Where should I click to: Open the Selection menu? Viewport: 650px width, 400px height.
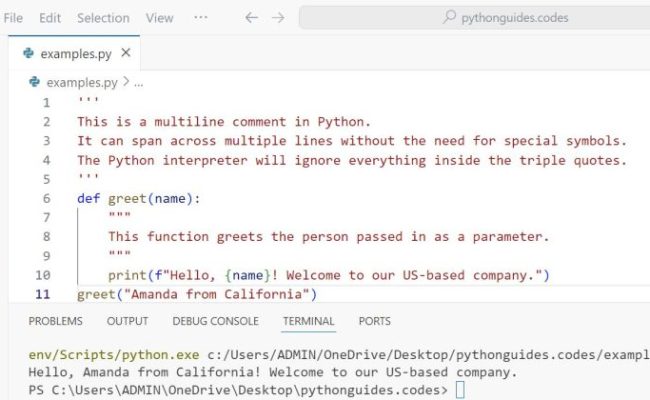(103, 18)
